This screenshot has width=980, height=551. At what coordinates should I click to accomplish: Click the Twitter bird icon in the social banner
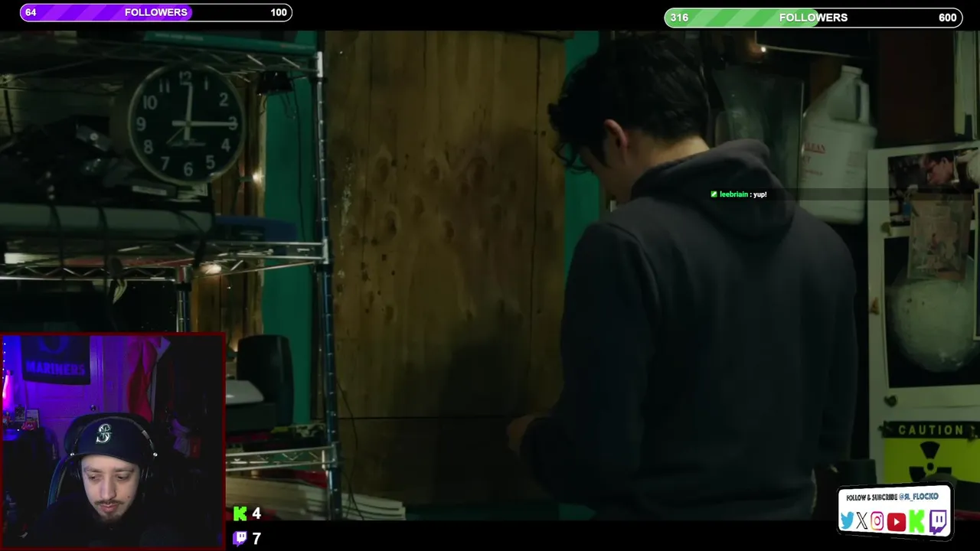click(x=847, y=522)
